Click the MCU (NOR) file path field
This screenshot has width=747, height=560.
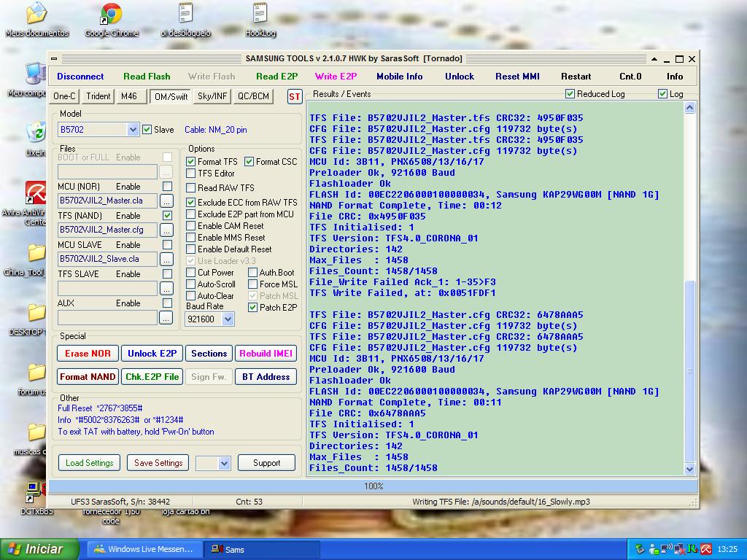pos(107,201)
